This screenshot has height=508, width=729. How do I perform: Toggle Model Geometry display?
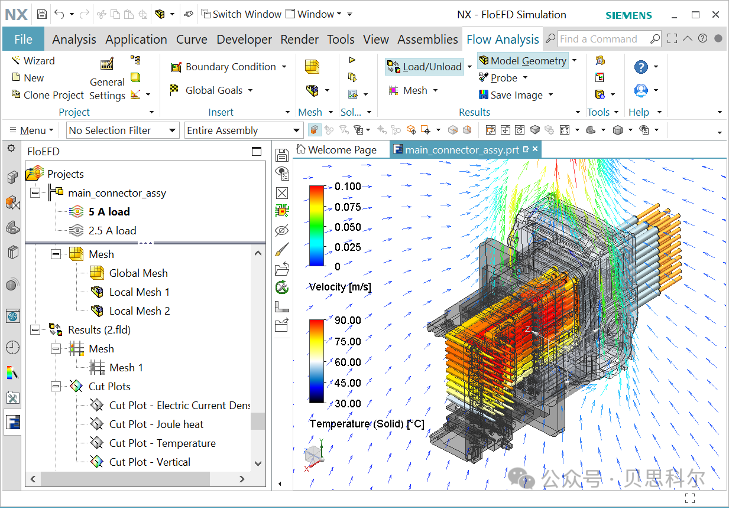[x=523, y=60]
